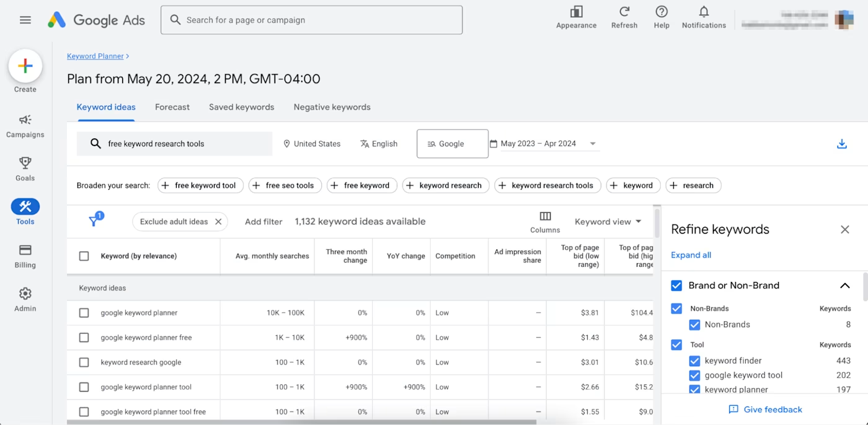Click the filter funnel icon
868x425 pixels.
point(94,221)
